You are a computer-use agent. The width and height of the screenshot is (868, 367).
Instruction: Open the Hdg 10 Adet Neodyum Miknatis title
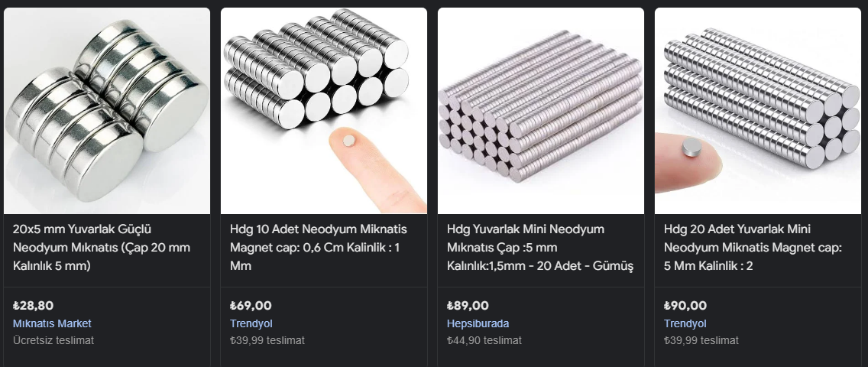pos(319,248)
